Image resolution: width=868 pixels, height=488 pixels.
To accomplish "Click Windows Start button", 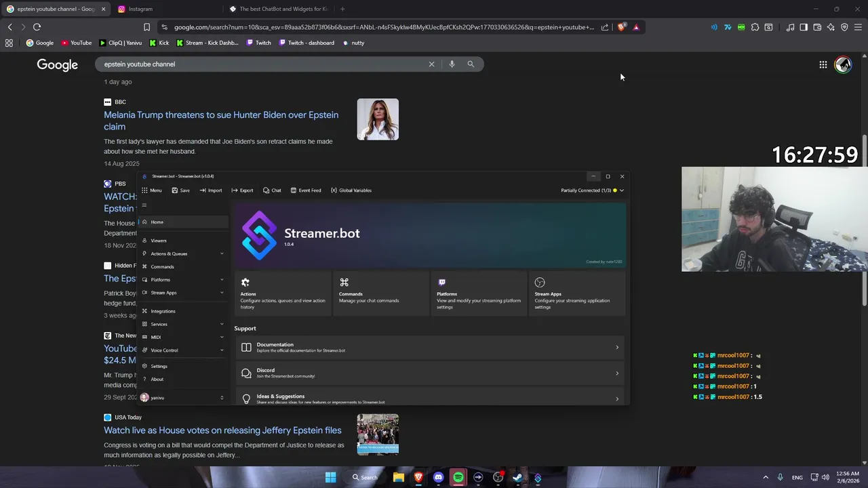I will (x=330, y=477).
